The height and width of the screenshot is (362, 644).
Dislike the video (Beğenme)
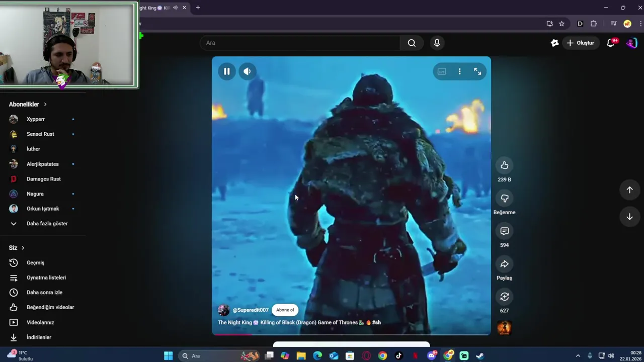504,198
